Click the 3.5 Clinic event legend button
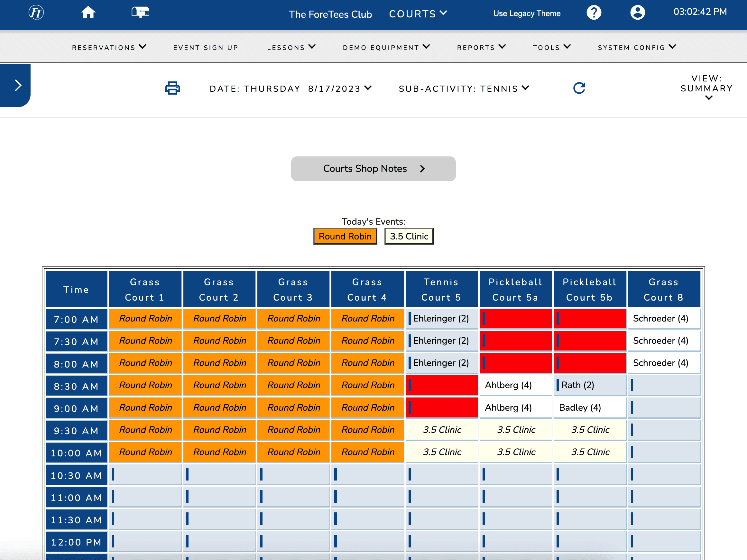Viewport: 747px width, 560px height. pyautogui.click(x=409, y=236)
